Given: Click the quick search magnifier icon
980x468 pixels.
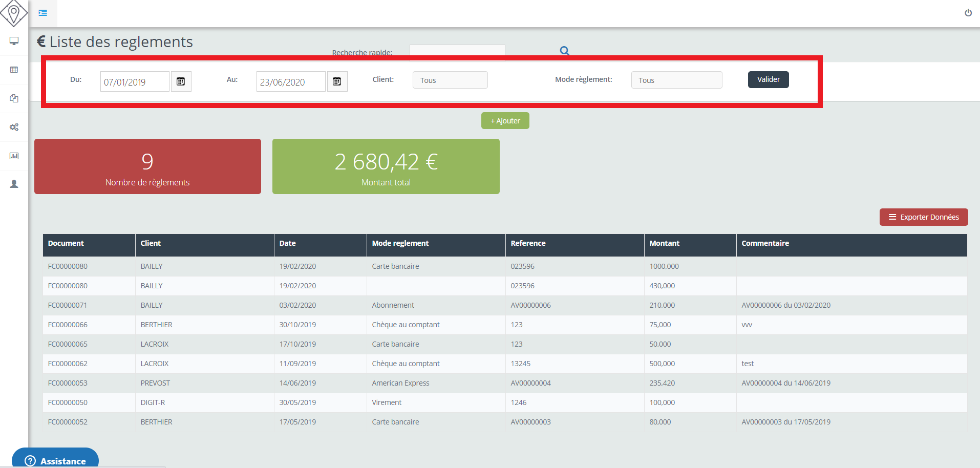Looking at the screenshot, I should pyautogui.click(x=564, y=51).
